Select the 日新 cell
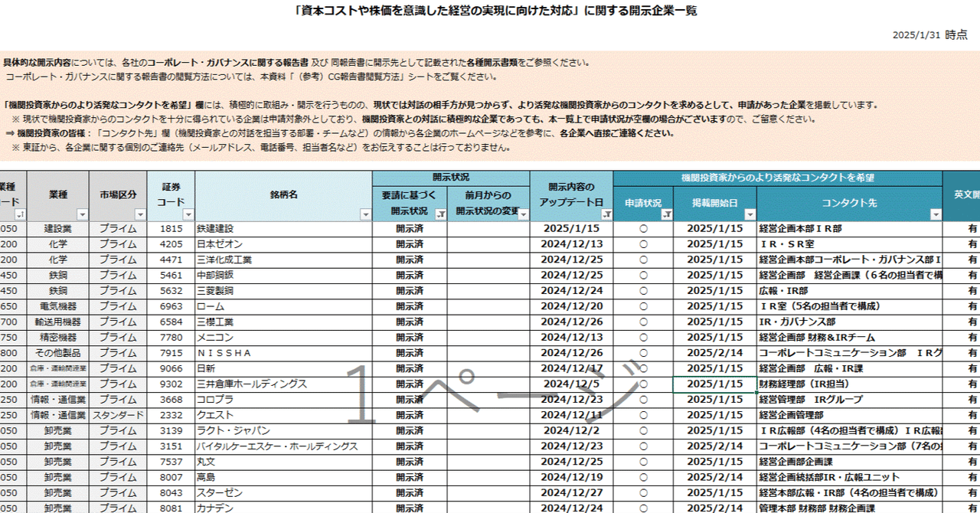Image resolution: width=980 pixels, height=513 pixels. (x=283, y=368)
